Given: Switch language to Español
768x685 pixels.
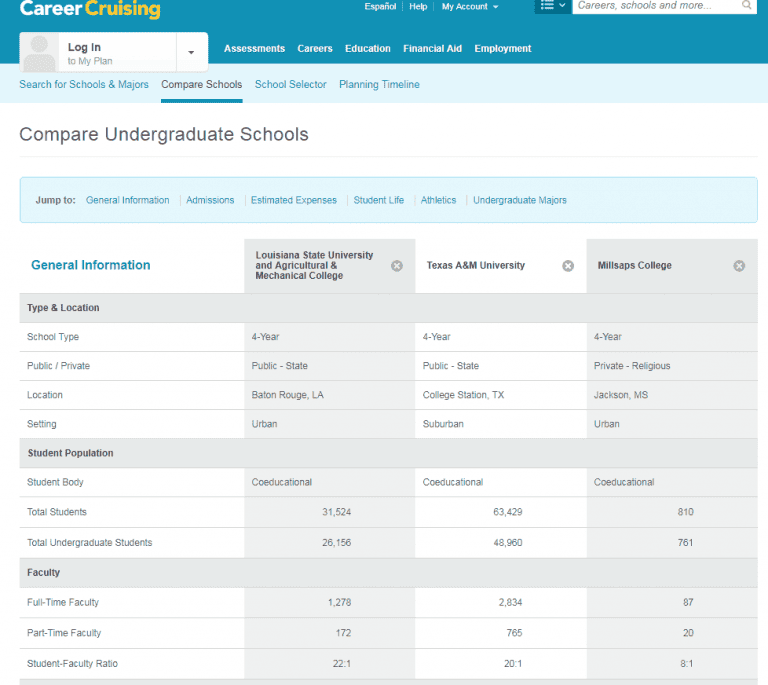Looking at the screenshot, I should (x=380, y=7).
